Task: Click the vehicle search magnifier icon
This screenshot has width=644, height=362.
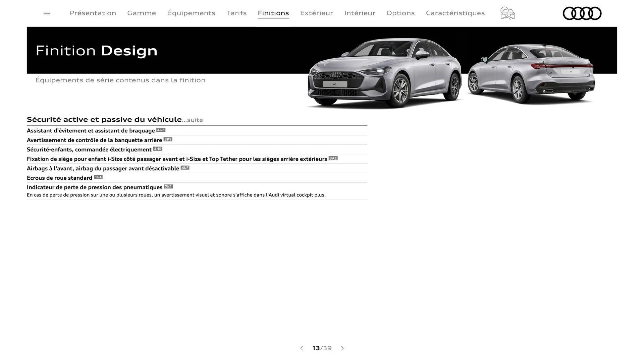Action: [507, 13]
